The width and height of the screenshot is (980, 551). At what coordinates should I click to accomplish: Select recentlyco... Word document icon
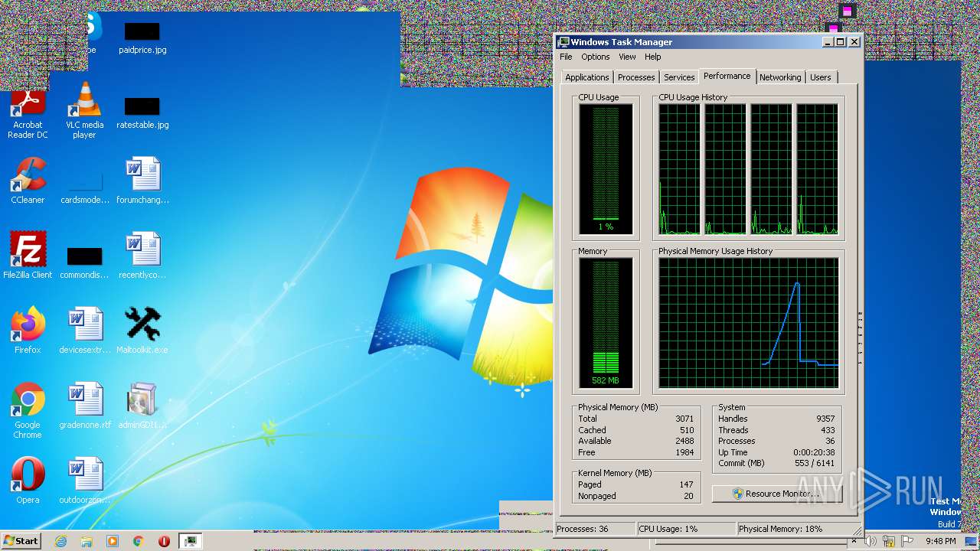[x=142, y=256]
